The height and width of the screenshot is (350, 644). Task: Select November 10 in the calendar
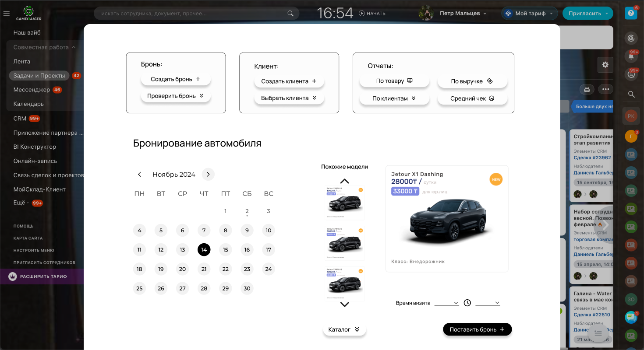click(x=269, y=231)
